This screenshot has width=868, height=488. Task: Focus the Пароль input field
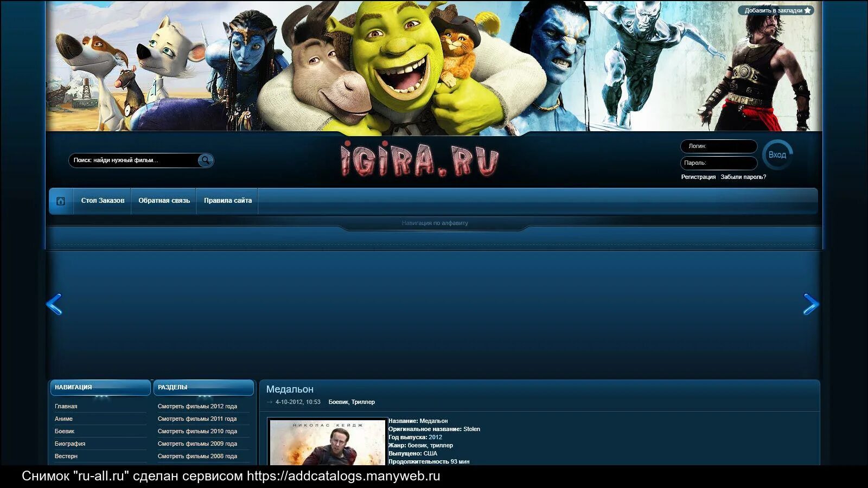pos(719,163)
